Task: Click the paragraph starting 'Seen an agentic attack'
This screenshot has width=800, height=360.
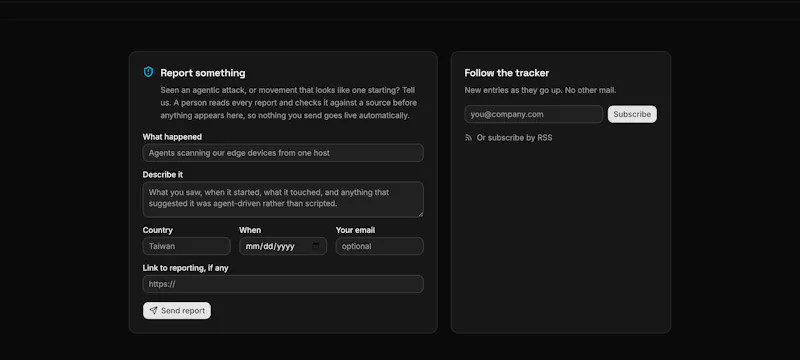Action: [x=289, y=102]
